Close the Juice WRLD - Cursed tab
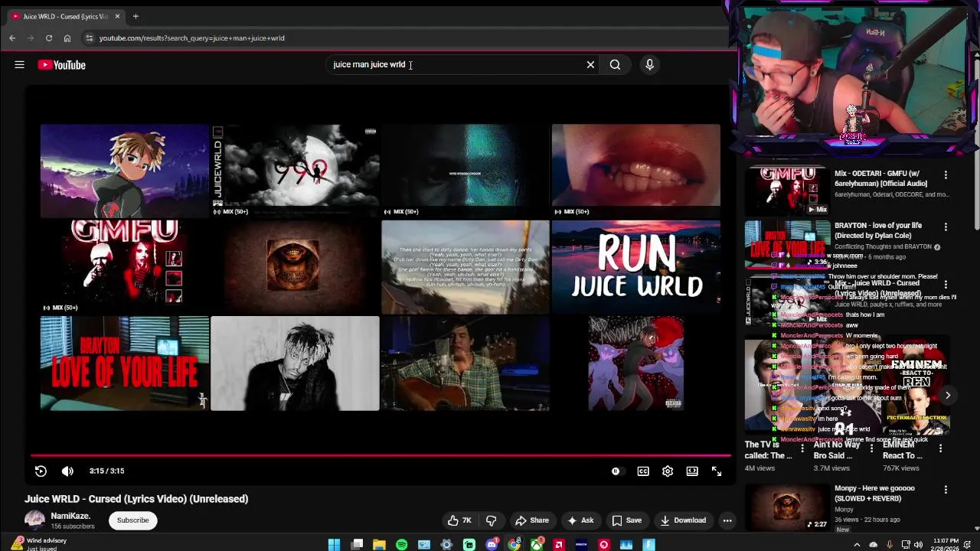The width and height of the screenshot is (980, 551). pyautogui.click(x=117, y=16)
